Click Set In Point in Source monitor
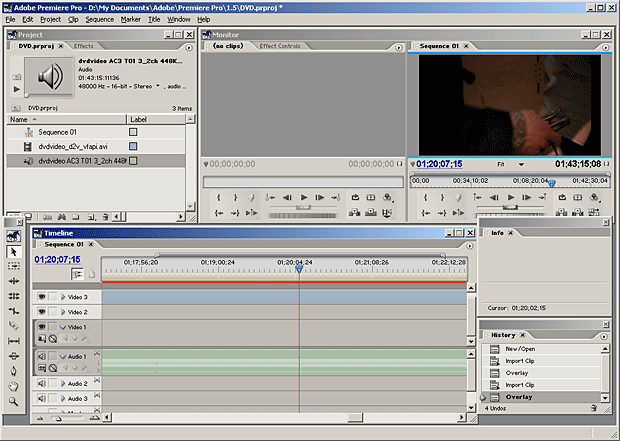 [219, 197]
